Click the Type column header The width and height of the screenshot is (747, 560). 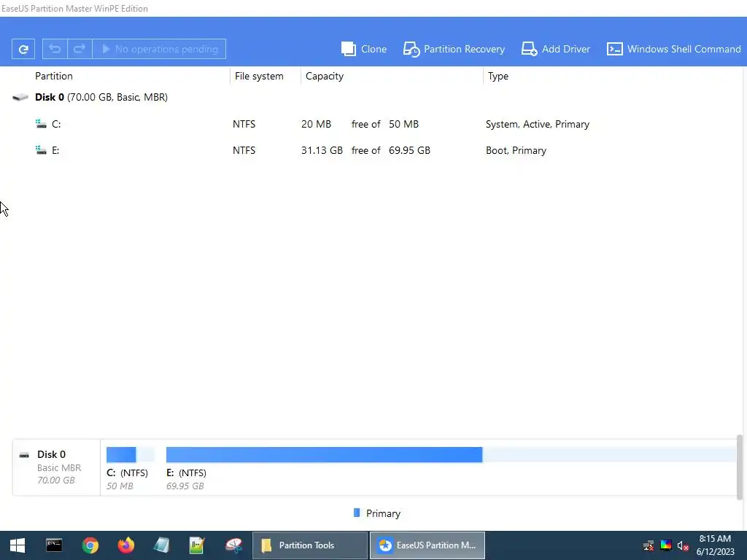[498, 76]
